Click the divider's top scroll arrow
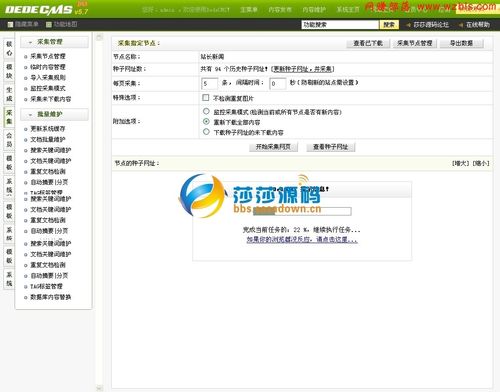 99,37
